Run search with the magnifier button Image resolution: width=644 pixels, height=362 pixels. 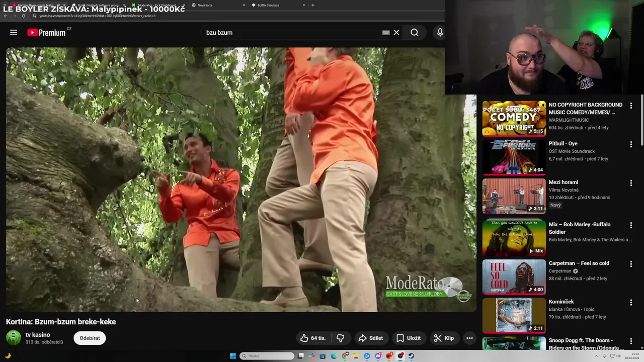[x=415, y=33]
